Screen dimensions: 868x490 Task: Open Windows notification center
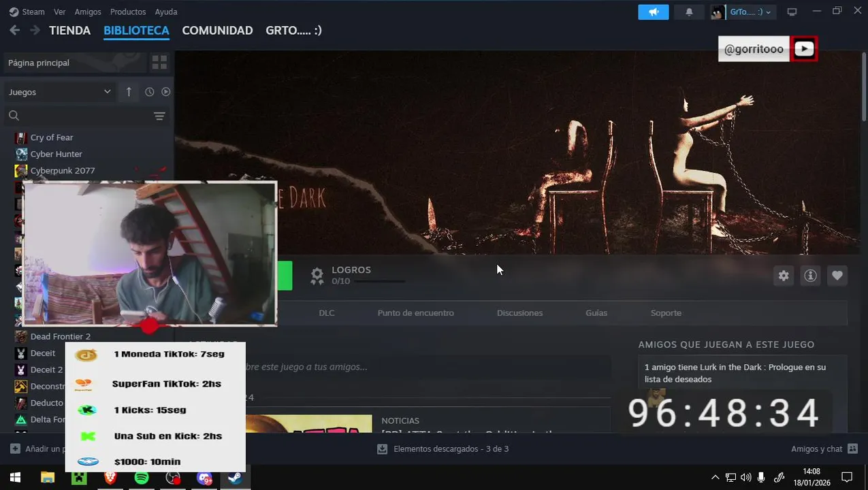pos(847,478)
